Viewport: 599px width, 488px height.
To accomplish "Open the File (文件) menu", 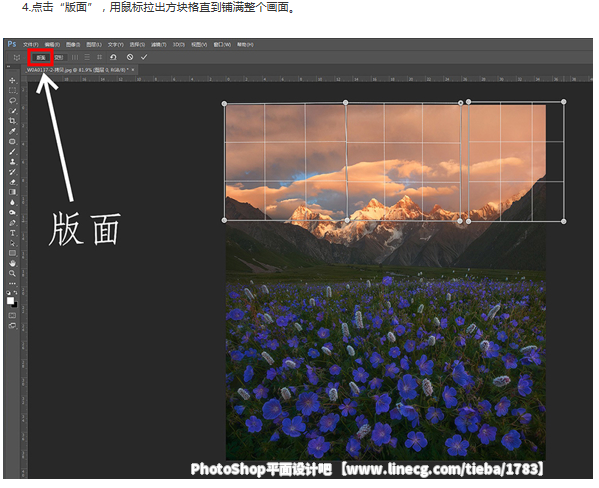I will pyautogui.click(x=31, y=44).
